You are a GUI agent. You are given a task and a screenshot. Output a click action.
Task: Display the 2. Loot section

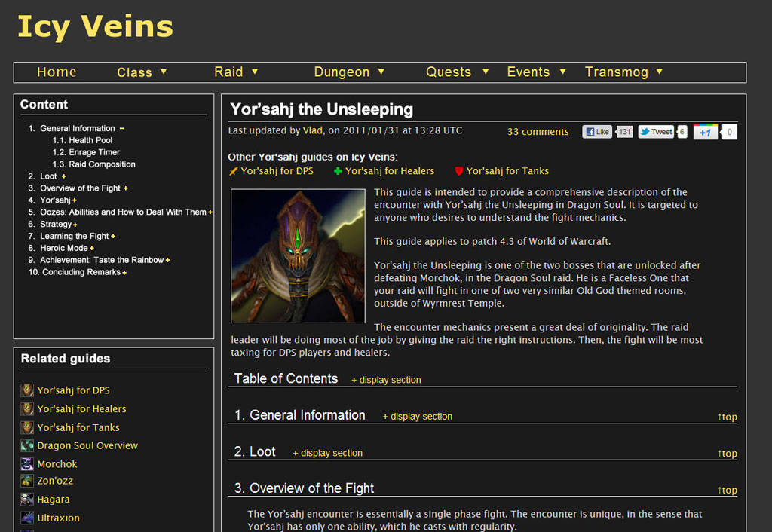(x=327, y=453)
